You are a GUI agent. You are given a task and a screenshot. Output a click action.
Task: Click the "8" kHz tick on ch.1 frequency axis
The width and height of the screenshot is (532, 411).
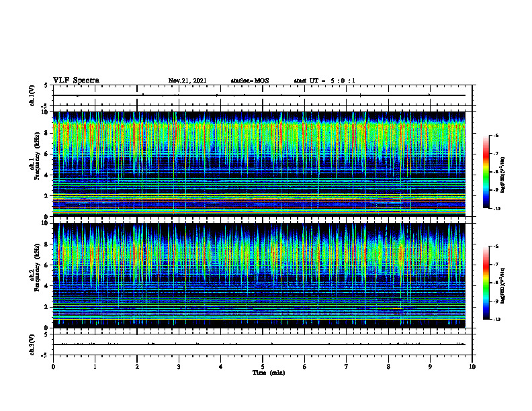click(47, 133)
